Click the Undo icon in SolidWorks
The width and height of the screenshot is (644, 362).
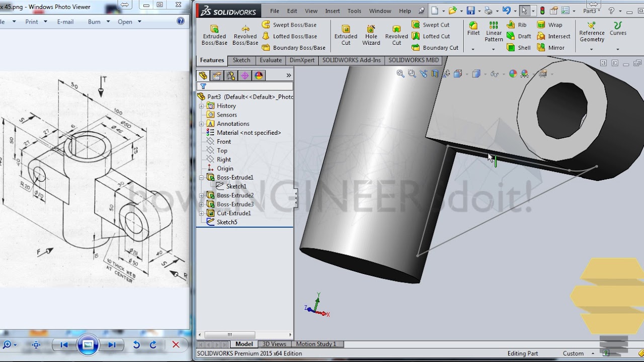point(506,11)
